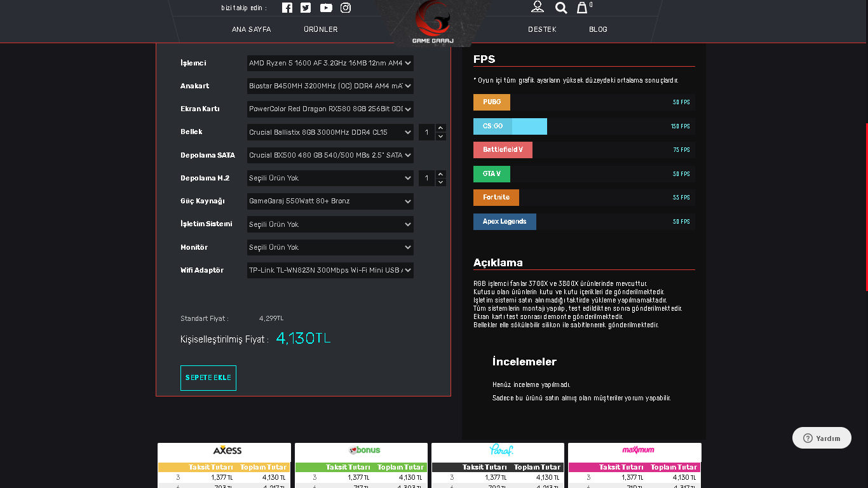Image resolution: width=868 pixels, height=488 pixels.
Task: Increase Bellek quantity with up arrow
Action: 441,128
